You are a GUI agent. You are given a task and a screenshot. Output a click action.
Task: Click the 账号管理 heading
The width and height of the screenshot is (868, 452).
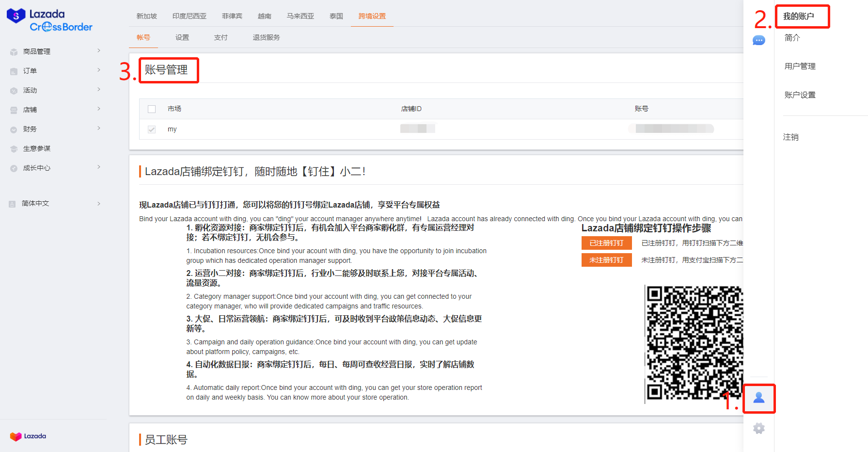coord(166,70)
